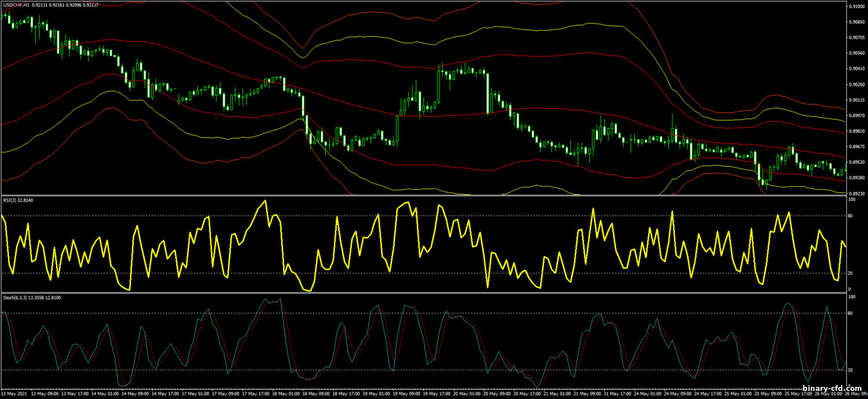Select price level 0.90410 on the axis
Screen dimensions: 868x399
pos(856,69)
